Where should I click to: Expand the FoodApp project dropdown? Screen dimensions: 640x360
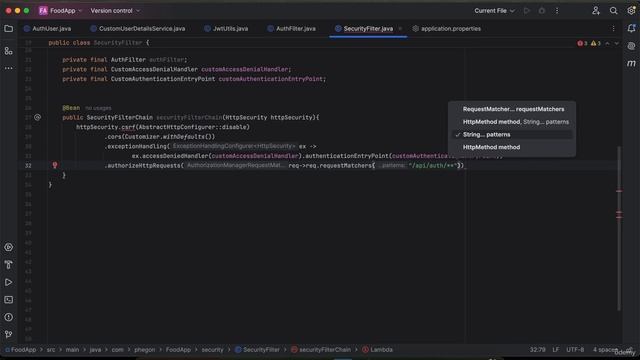[60, 11]
